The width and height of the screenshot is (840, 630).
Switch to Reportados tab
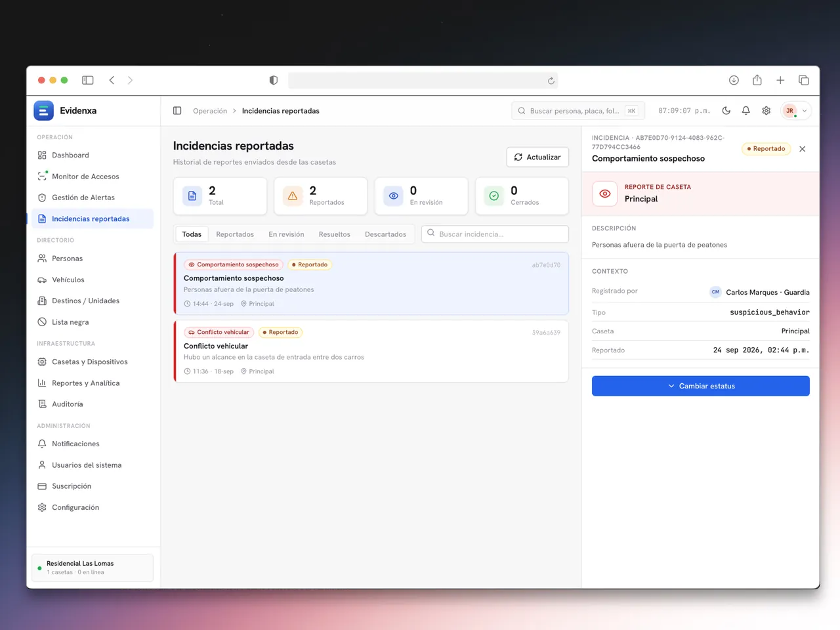(x=235, y=234)
